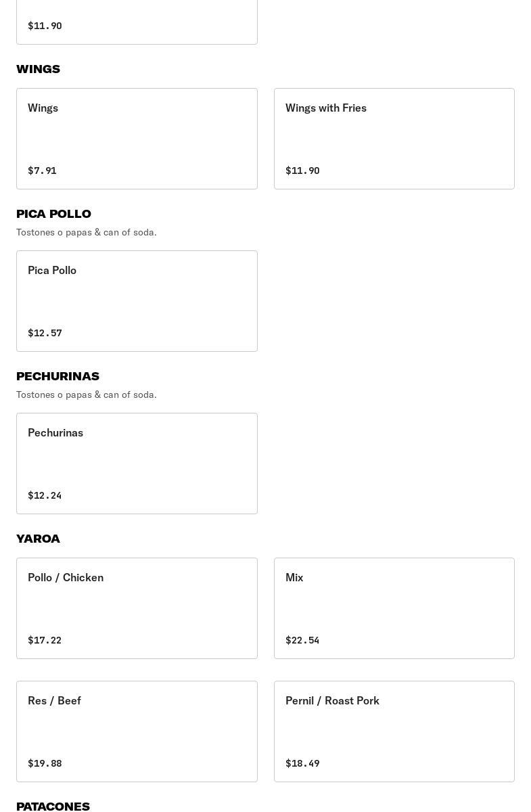The image size is (531, 812).
Task: Open the Mix yaroa item card
Action: [394, 608]
